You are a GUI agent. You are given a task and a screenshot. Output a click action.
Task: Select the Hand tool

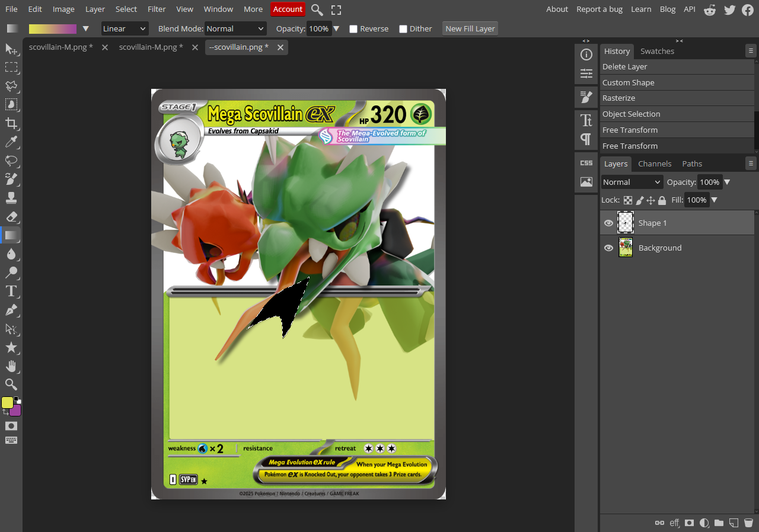click(11, 366)
